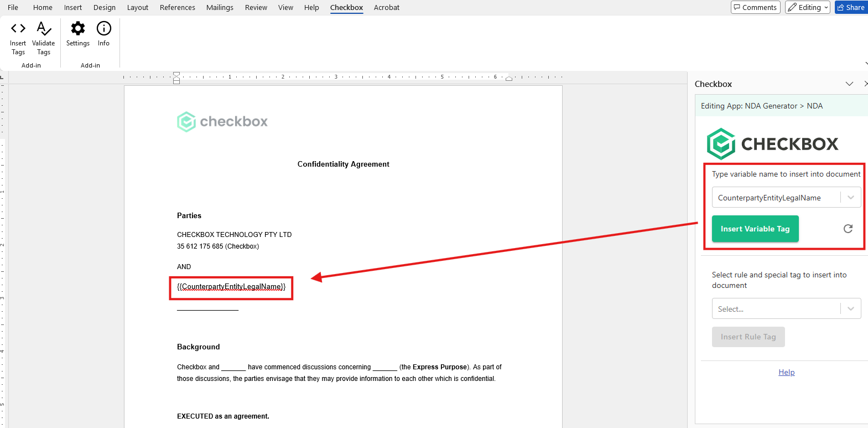The width and height of the screenshot is (868, 428).
Task: Open the Help ribbon tab
Action: pyautogui.click(x=311, y=7)
